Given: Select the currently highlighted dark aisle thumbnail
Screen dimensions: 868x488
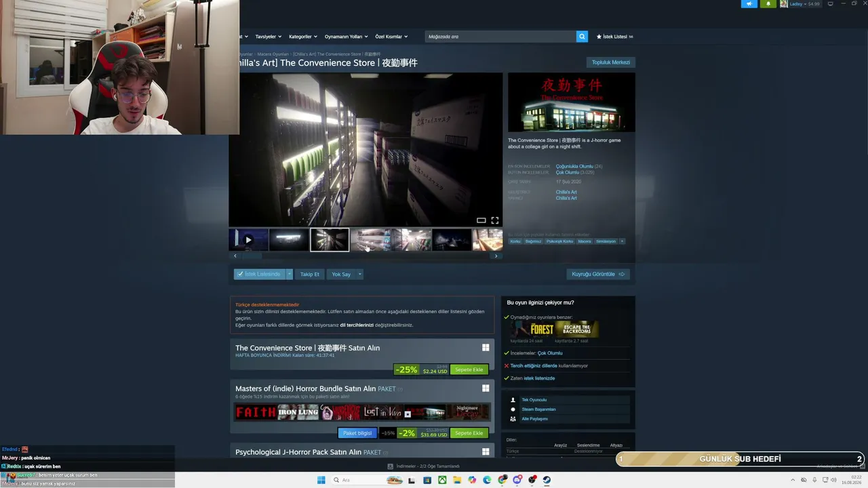Looking at the screenshot, I should [330, 240].
